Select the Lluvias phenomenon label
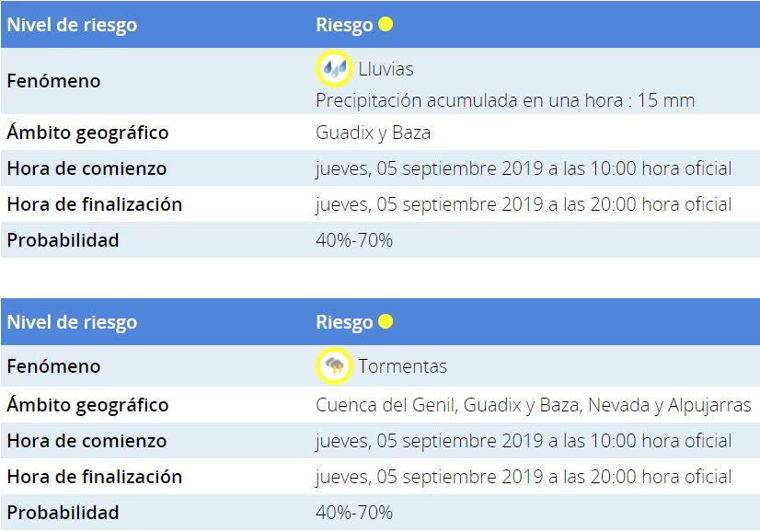This screenshot has height=532, width=760. pyautogui.click(x=386, y=69)
